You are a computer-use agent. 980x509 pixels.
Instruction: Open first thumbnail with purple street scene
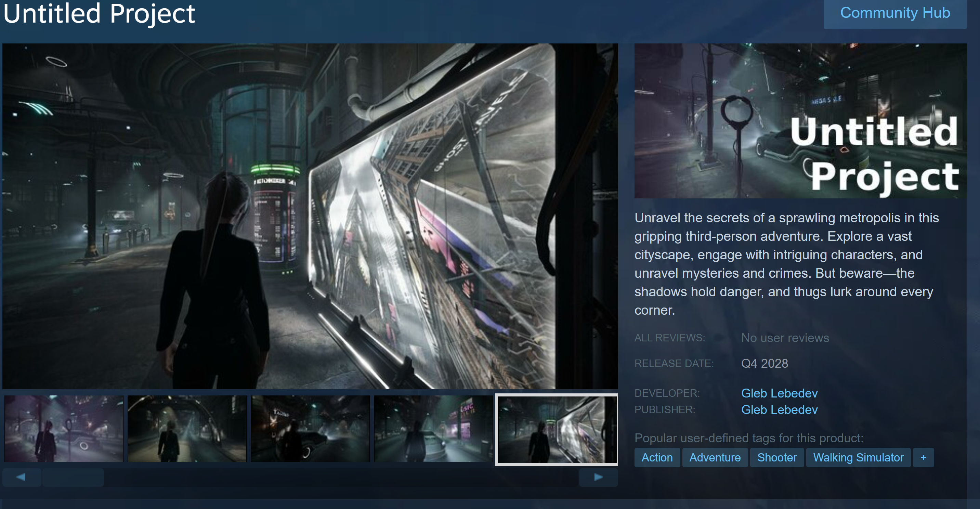64,429
